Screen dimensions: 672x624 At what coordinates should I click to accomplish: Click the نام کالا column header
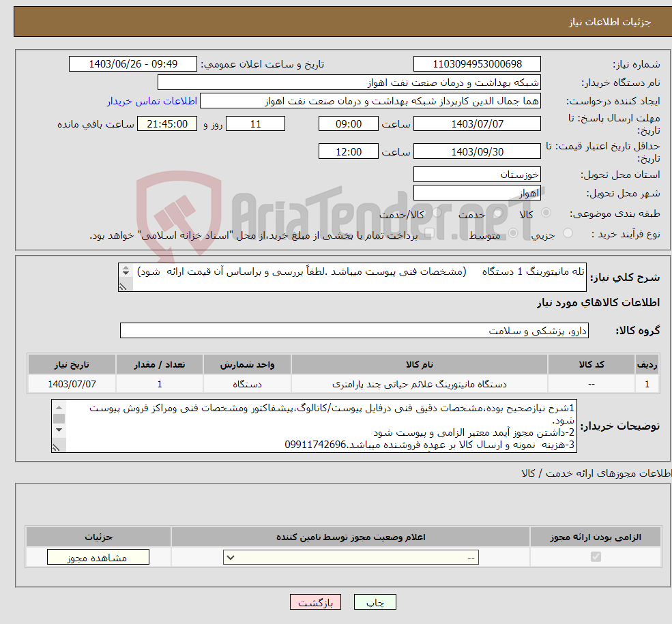tap(419, 364)
